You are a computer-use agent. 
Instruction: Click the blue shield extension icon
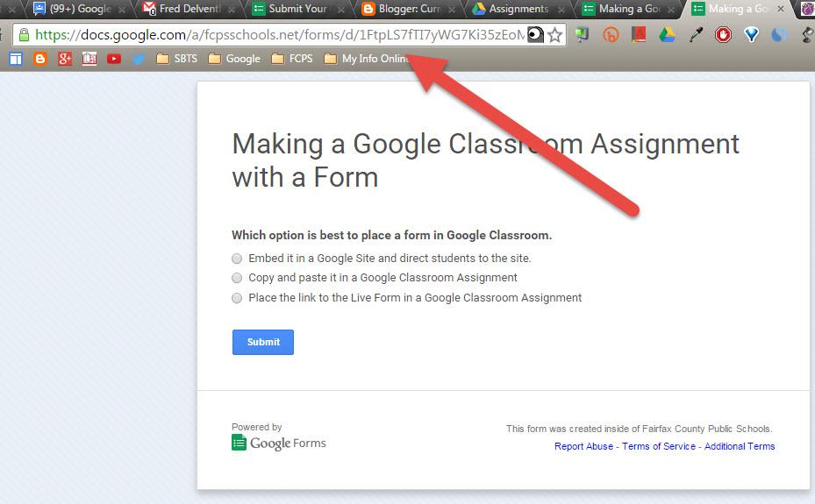pyautogui.click(x=751, y=35)
